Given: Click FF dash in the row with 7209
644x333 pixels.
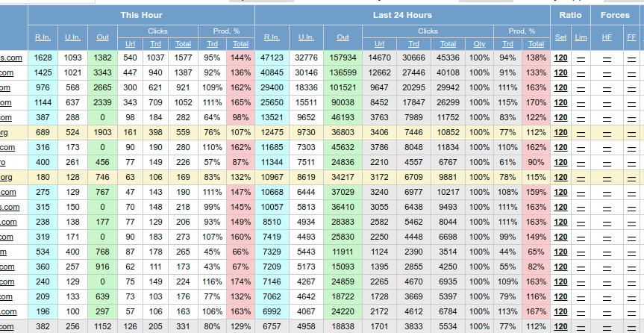Looking at the screenshot, I should [x=631, y=267].
